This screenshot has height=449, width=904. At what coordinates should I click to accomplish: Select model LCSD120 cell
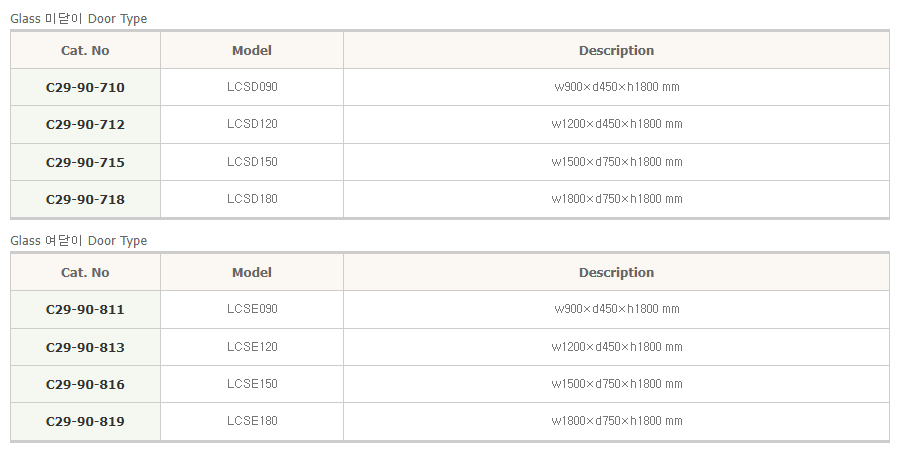click(252, 124)
